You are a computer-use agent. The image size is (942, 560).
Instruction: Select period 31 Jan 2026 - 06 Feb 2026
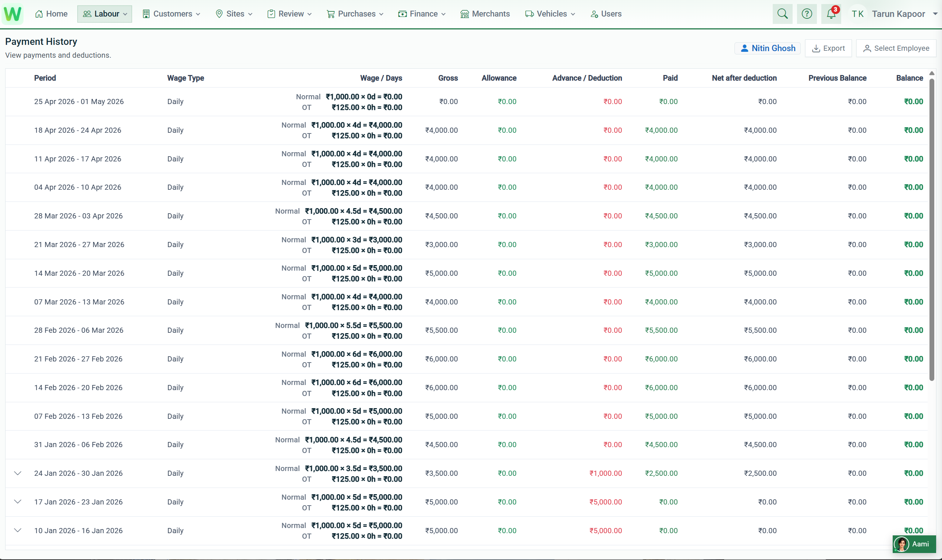tap(78, 445)
